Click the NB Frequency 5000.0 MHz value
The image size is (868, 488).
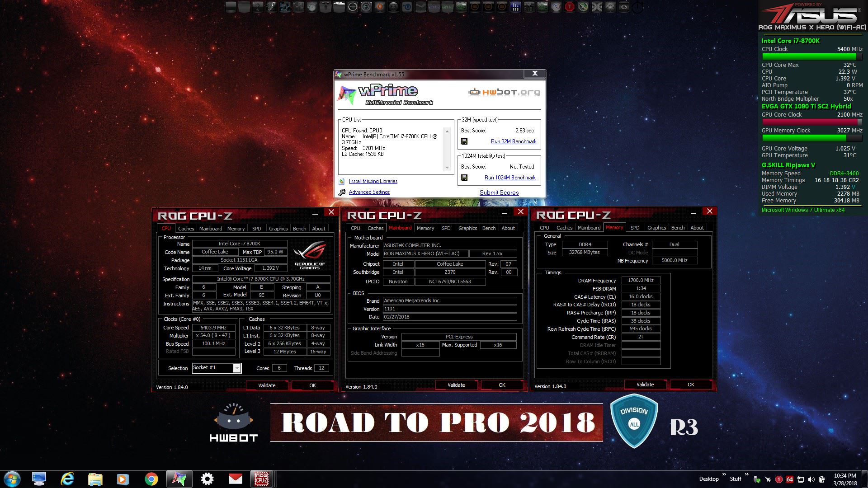[675, 261]
